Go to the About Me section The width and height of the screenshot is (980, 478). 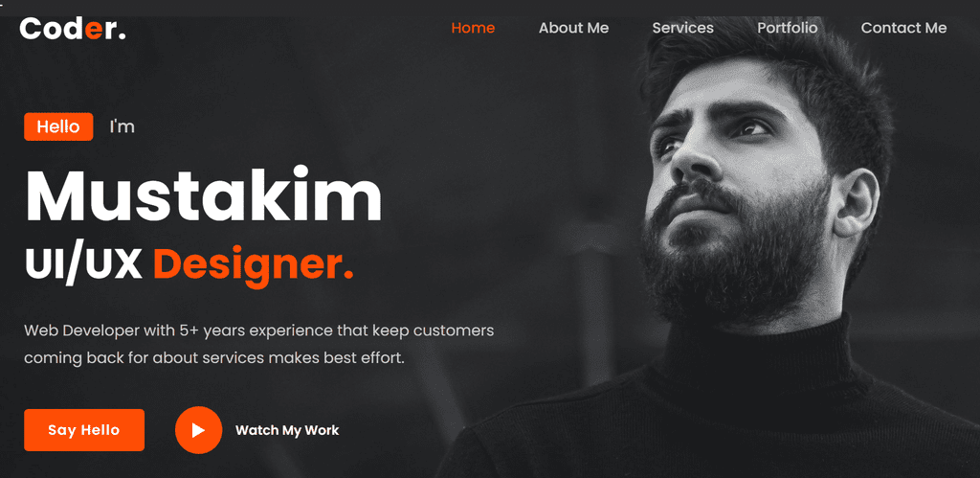574,28
